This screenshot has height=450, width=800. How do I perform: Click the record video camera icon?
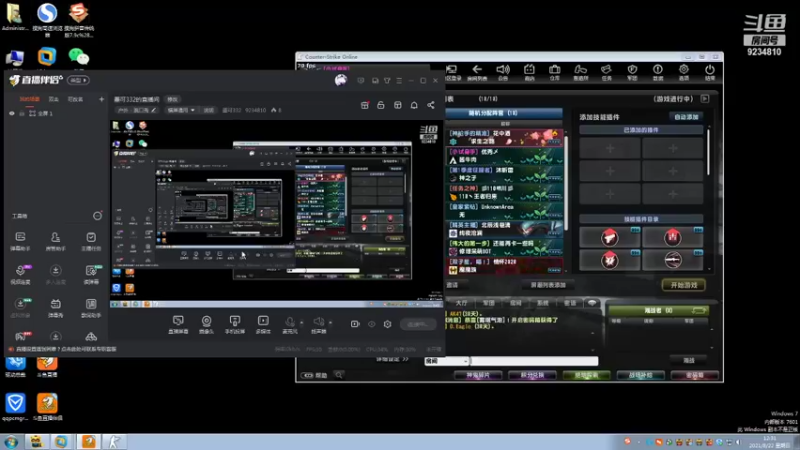click(x=355, y=324)
